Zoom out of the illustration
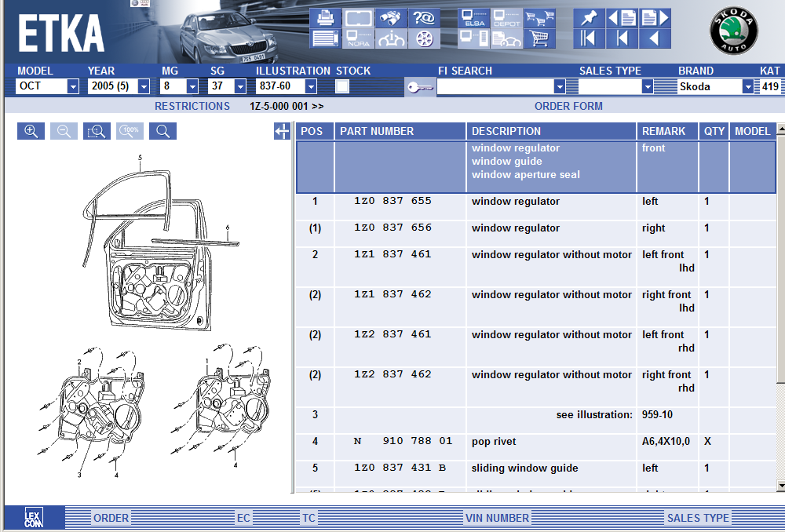785x532 pixels. (x=64, y=131)
